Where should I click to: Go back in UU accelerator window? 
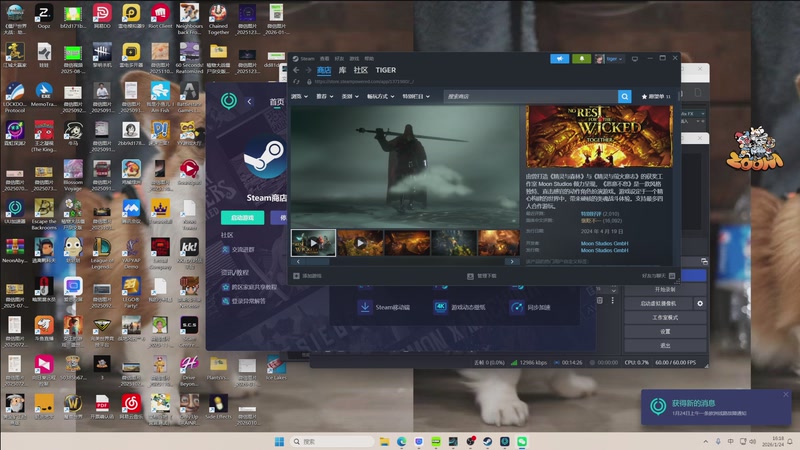tap(249, 102)
